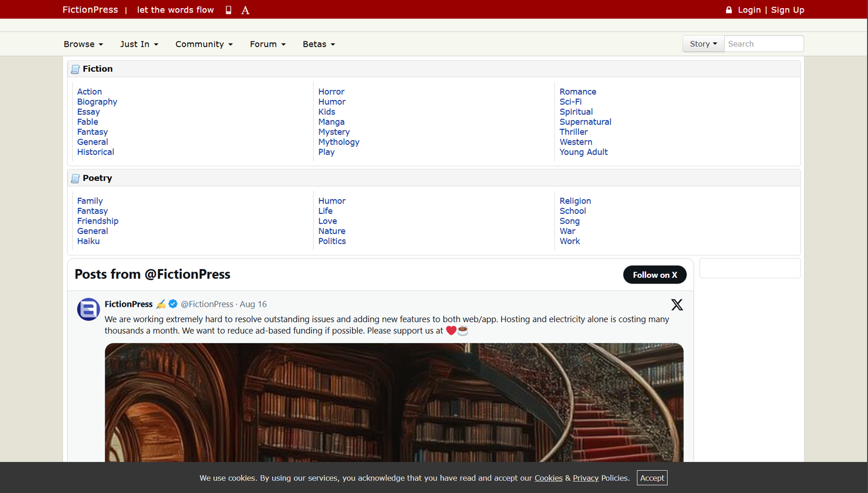Open the Friendship poetry category
The image size is (868, 493).
98,221
